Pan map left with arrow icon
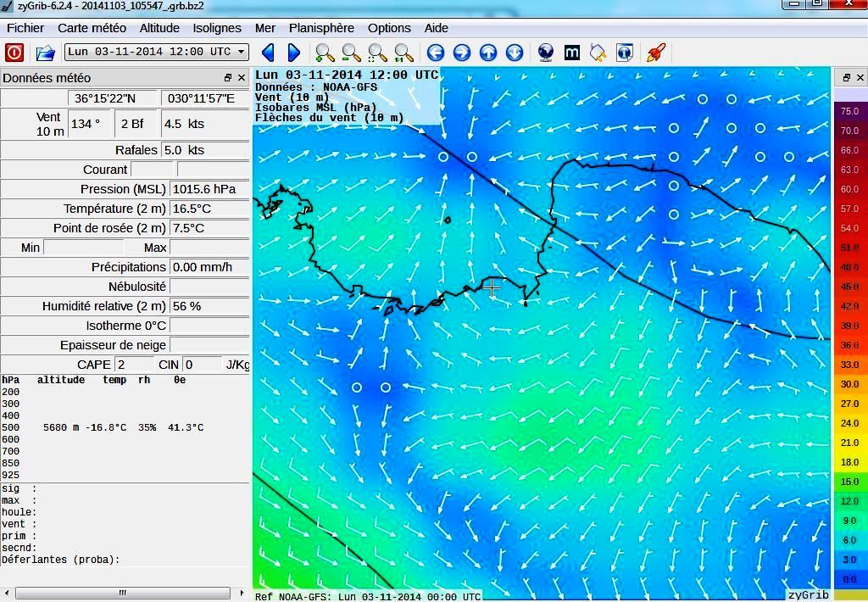This screenshot has height=602, width=868. 436,53
